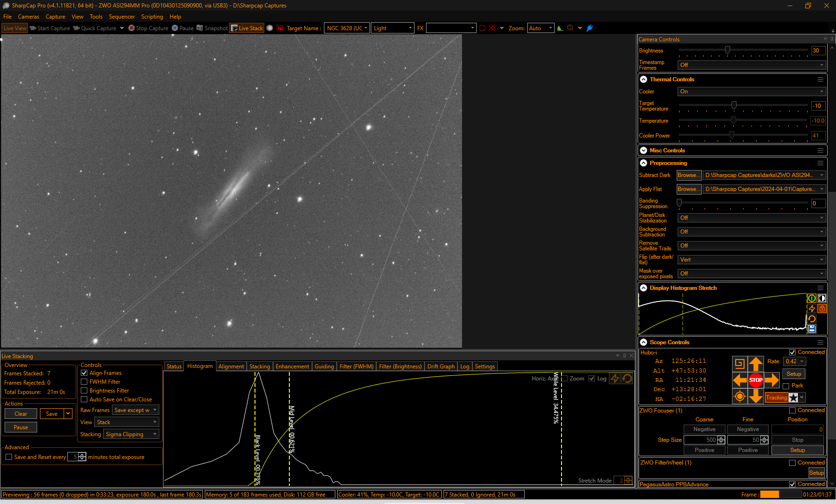Open the Sequencer menu

[x=122, y=17]
